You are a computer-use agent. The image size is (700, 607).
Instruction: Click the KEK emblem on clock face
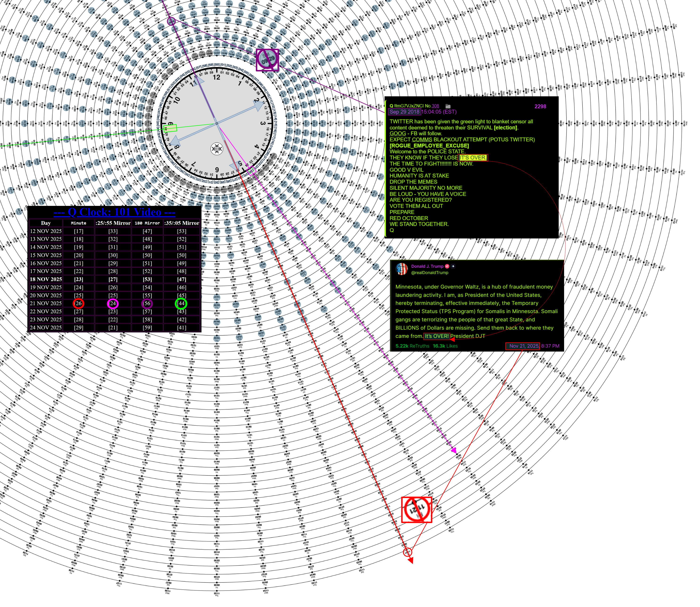[217, 149]
